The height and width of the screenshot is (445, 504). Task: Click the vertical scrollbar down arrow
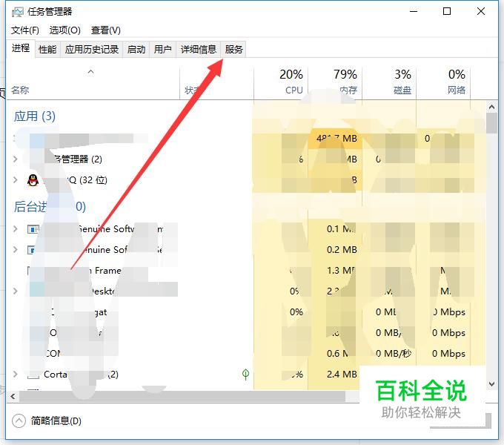point(491,384)
